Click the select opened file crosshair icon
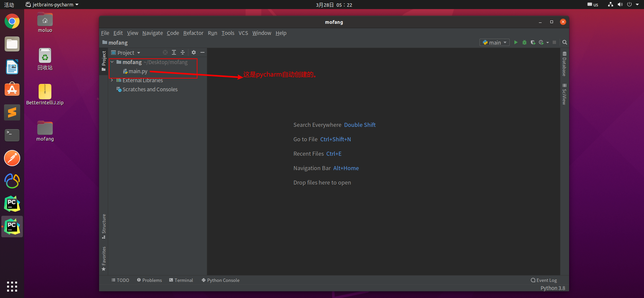Viewport: 644px width, 298px height. 165,52
